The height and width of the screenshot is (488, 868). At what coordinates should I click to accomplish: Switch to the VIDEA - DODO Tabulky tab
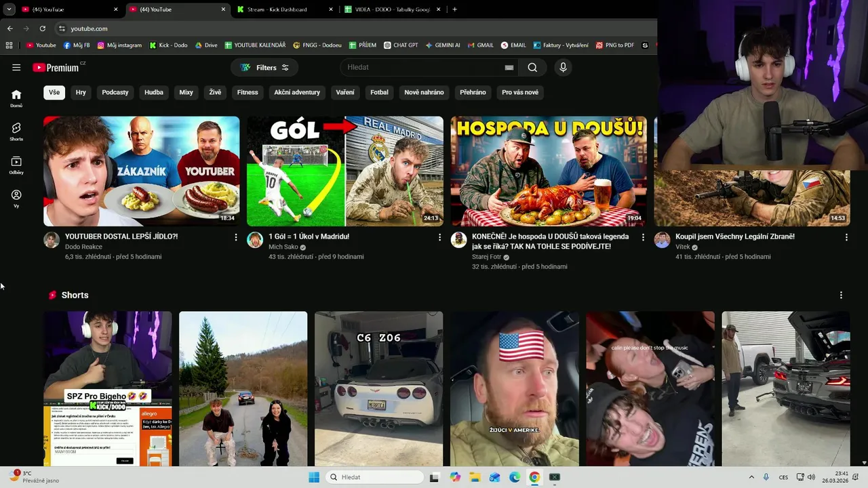pos(393,9)
